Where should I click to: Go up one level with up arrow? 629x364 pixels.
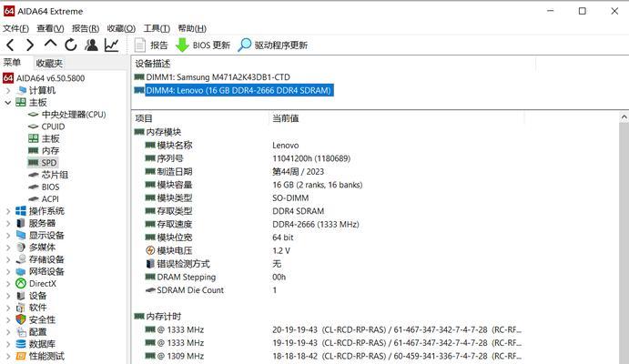(x=51, y=44)
